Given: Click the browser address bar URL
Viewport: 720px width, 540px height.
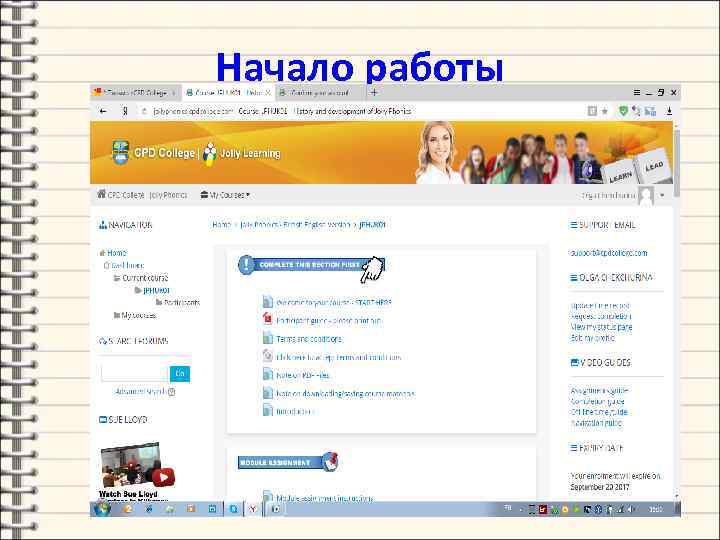Looking at the screenshot, I should (282, 111).
